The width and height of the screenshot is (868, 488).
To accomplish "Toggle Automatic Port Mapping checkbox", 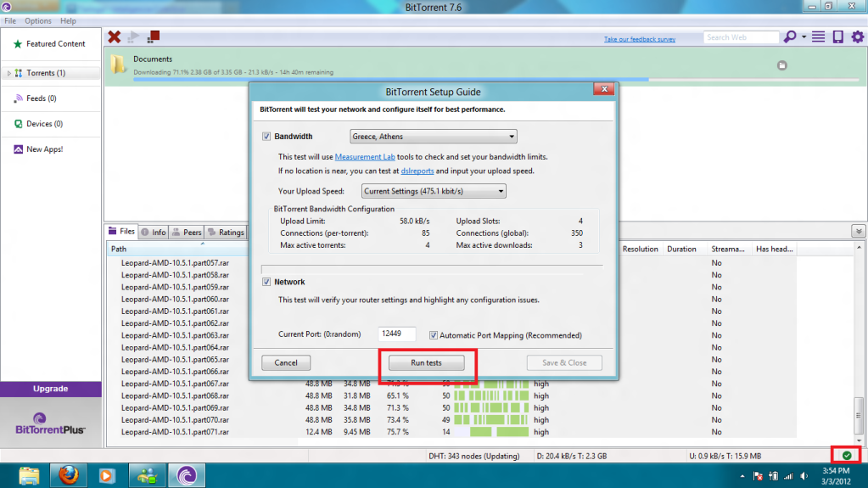I will coord(434,335).
